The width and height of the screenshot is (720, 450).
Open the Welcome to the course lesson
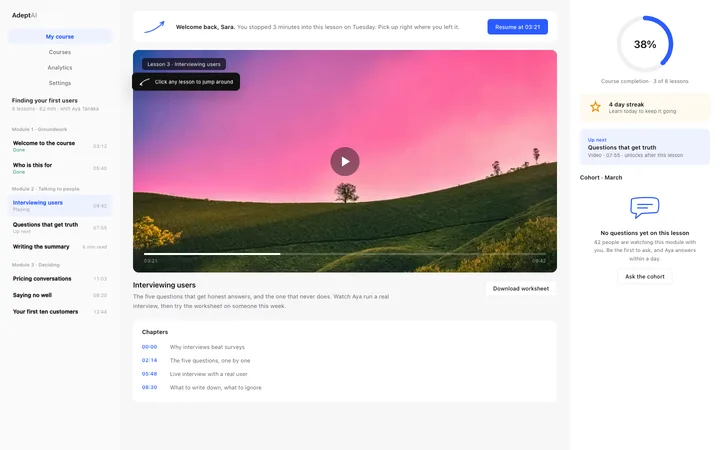(x=60, y=146)
